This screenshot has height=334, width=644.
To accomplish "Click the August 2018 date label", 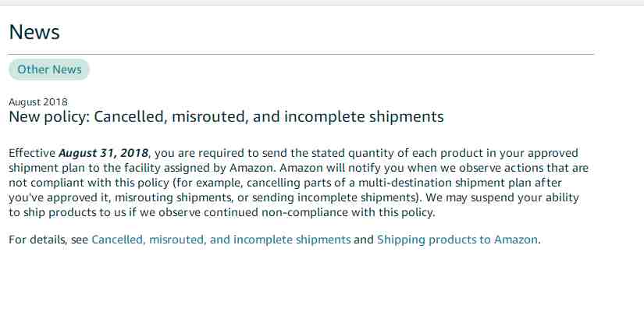I will [x=38, y=102].
